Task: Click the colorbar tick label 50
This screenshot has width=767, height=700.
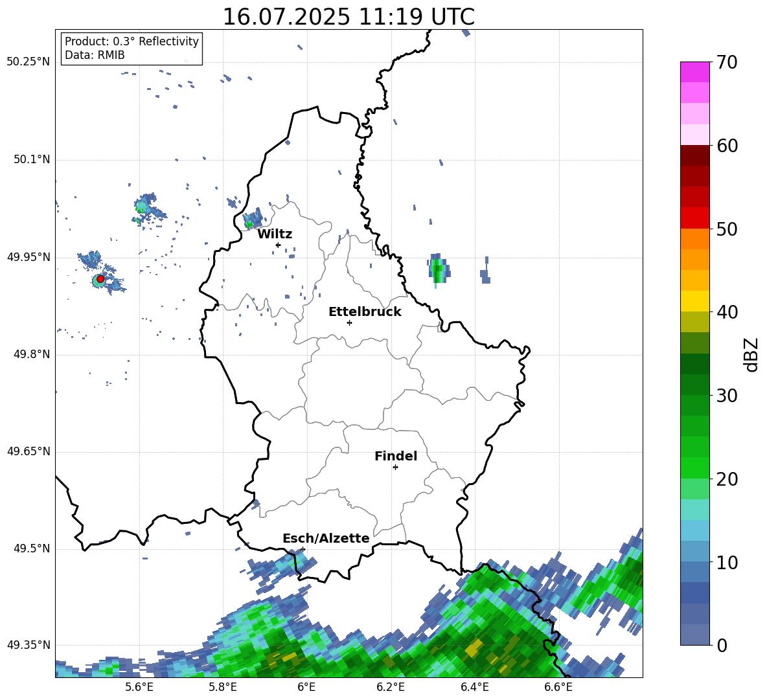Action: pos(727,229)
